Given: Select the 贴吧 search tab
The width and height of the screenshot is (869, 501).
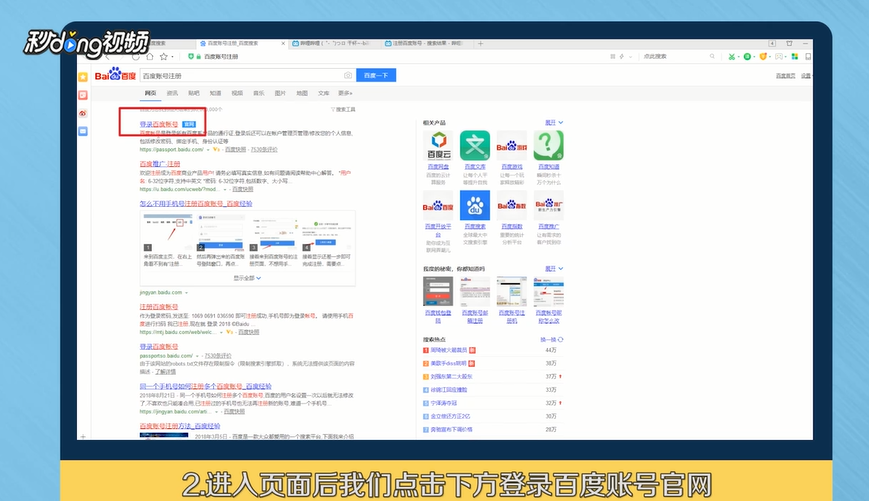Looking at the screenshot, I should point(193,93).
